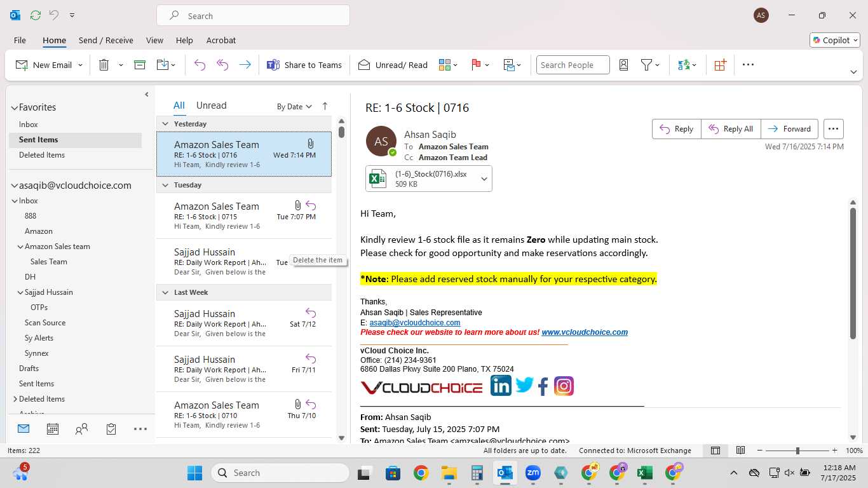
Task: Click the Translate icon in ribbon
Action: click(684, 65)
